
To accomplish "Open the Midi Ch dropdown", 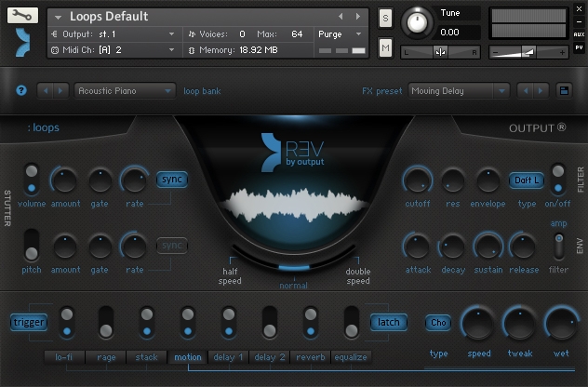I will click(113, 50).
